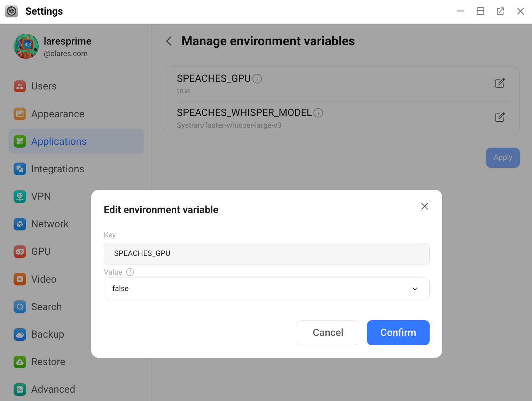Open the Appearance settings section
This screenshot has width=532, height=401.
click(58, 114)
